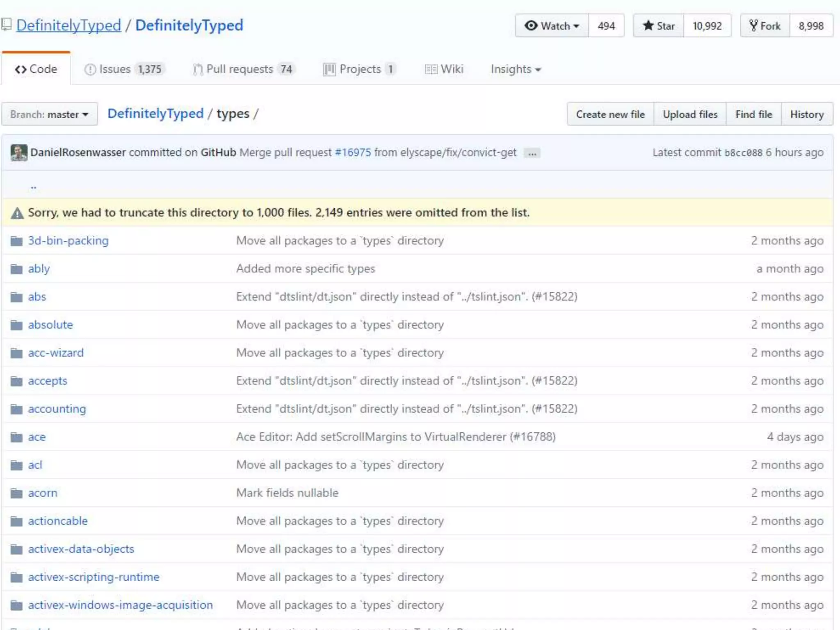Screen dimensions: 840x630
Task: Open the activex-scripting-runtime folder
Action: click(94, 577)
